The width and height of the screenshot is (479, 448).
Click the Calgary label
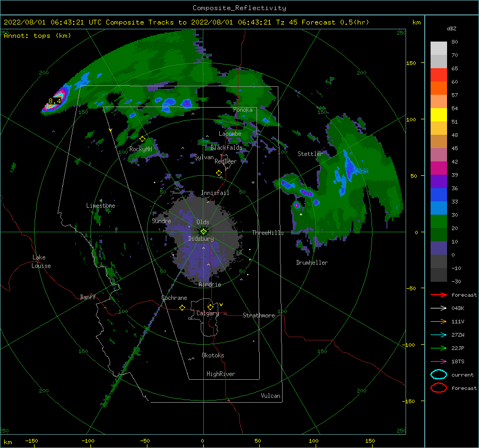(208, 313)
